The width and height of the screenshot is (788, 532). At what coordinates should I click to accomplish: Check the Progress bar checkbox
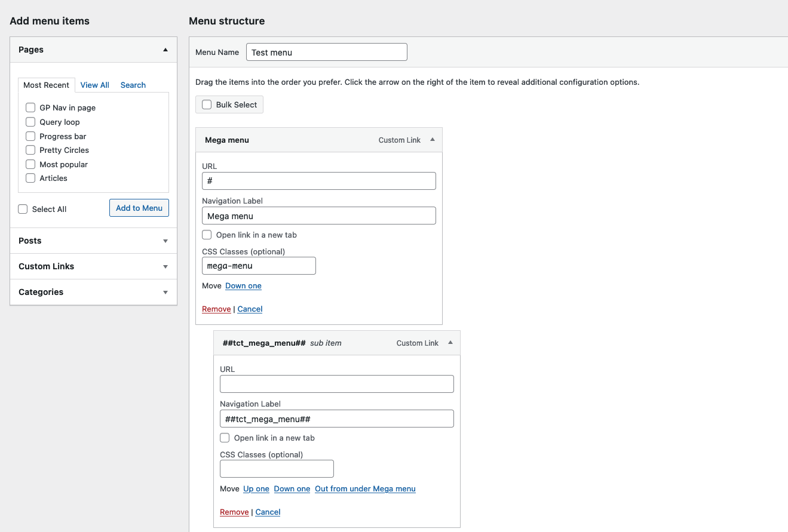pos(30,136)
